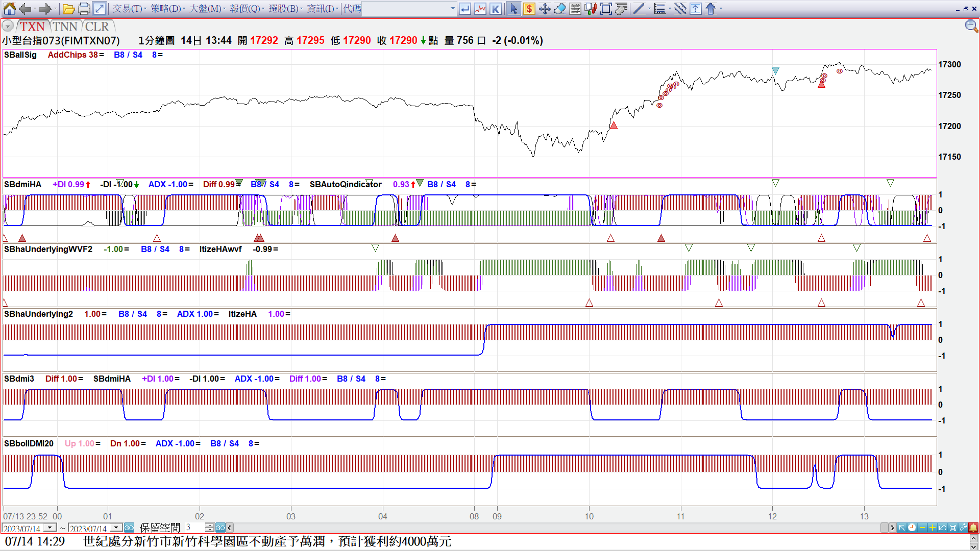Click the printer icon

84,9
